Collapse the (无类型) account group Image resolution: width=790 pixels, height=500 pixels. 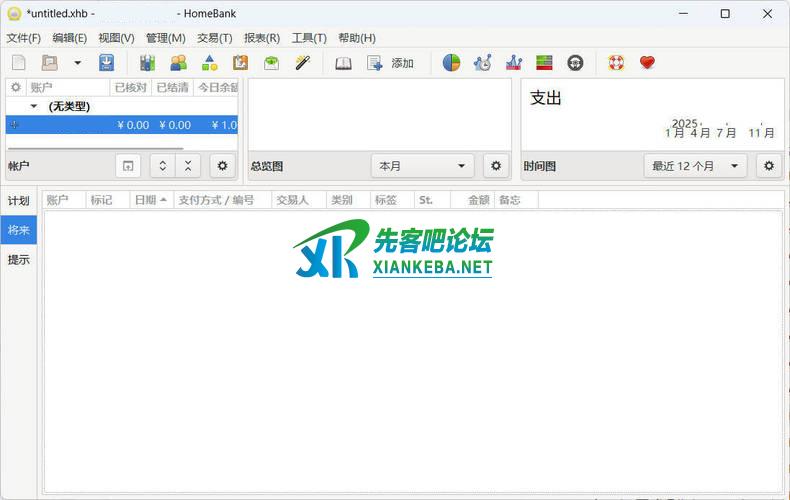coord(34,106)
